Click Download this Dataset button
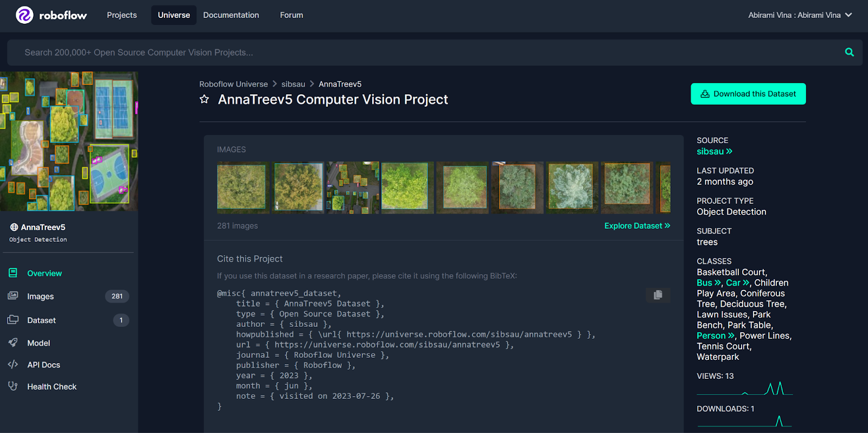The width and height of the screenshot is (868, 433). (x=748, y=94)
